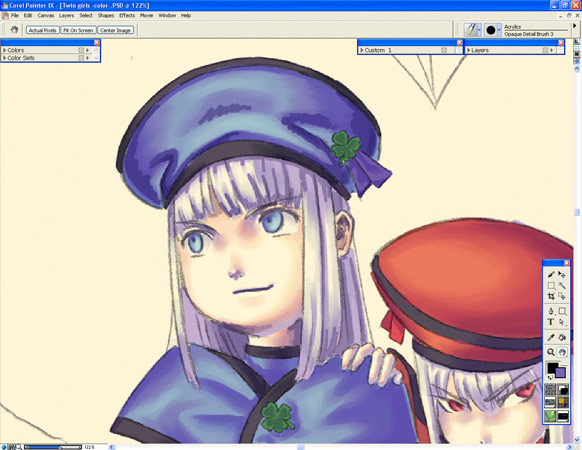The height and width of the screenshot is (450, 582).
Task: Click the Grabber icon in property bar
Action: [x=14, y=30]
